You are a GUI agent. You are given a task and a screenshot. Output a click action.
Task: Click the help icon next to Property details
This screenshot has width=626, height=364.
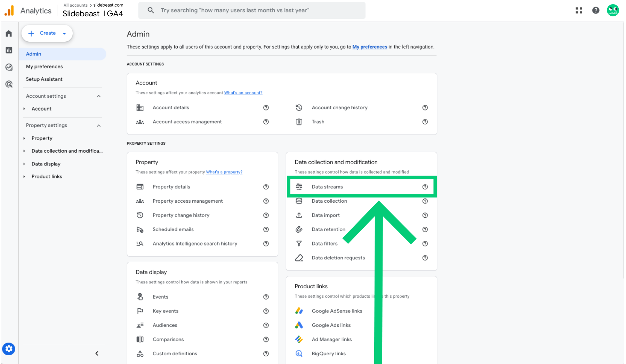[x=266, y=187]
